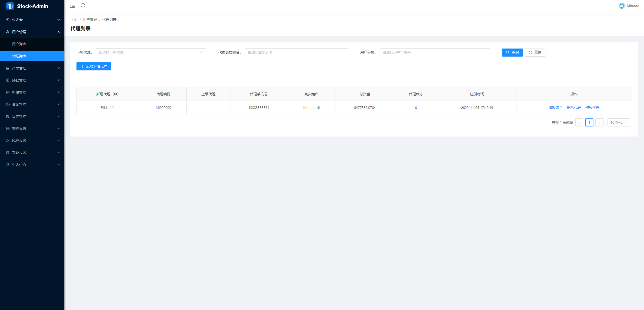Open the 10 条/页 page size dropdown

618,122
